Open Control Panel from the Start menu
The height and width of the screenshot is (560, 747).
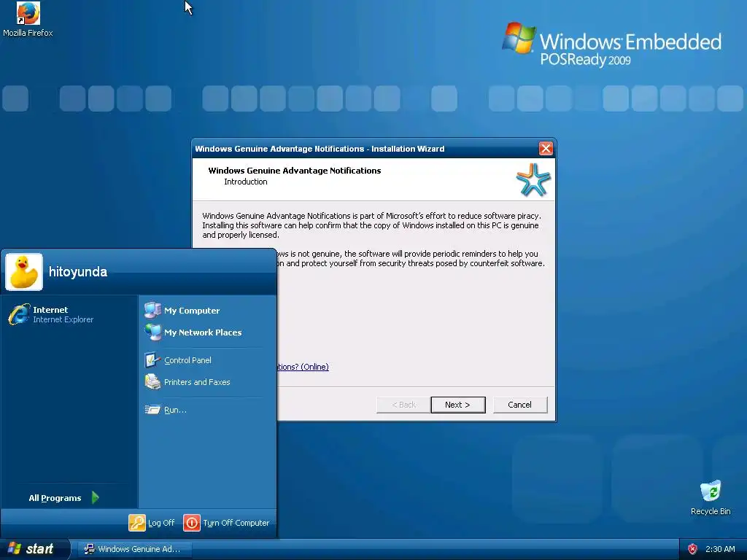(x=187, y=360)
